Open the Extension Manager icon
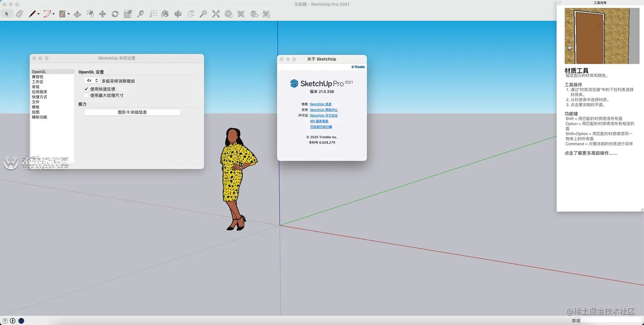The image size is (644, 325). coord(266,14)
